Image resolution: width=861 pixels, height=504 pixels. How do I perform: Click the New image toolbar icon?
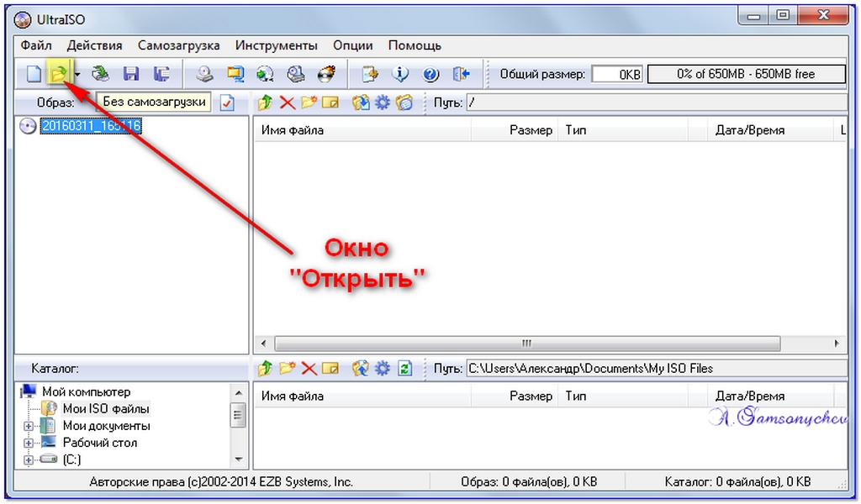[x=34, y=73]
